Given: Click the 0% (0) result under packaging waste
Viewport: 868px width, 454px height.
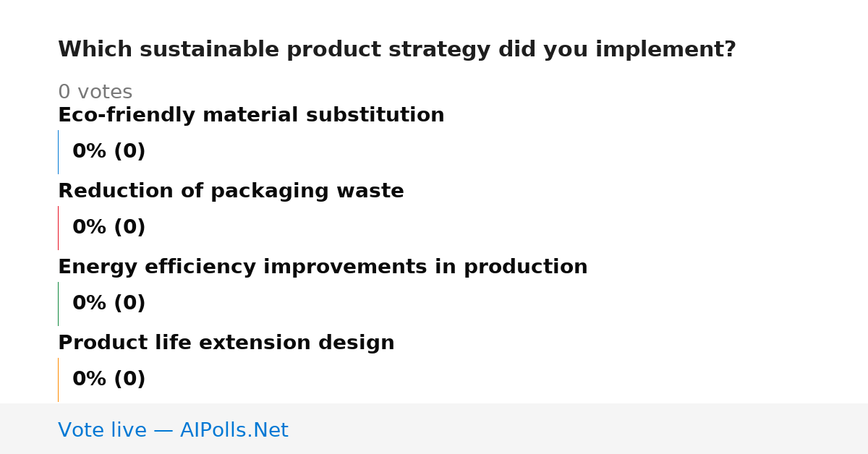Looking at the screenshot, I should click(x=109, y=228).
